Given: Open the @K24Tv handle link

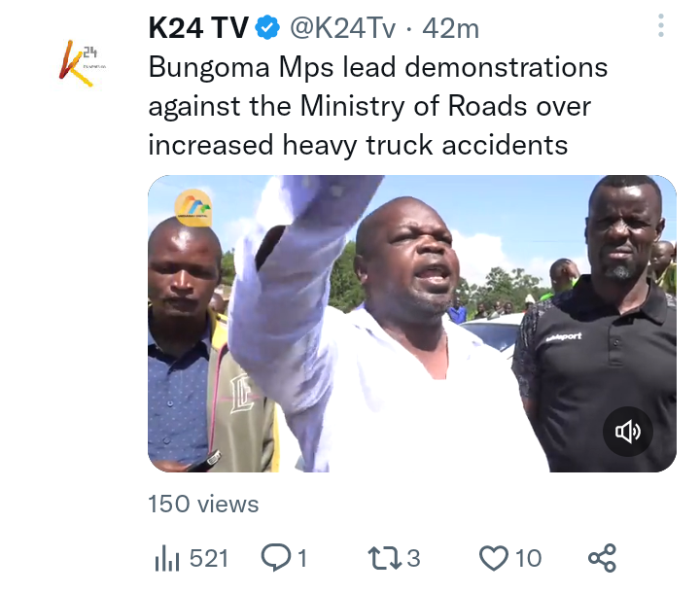Looking at the screenshot, I should (x=342, y=28).
